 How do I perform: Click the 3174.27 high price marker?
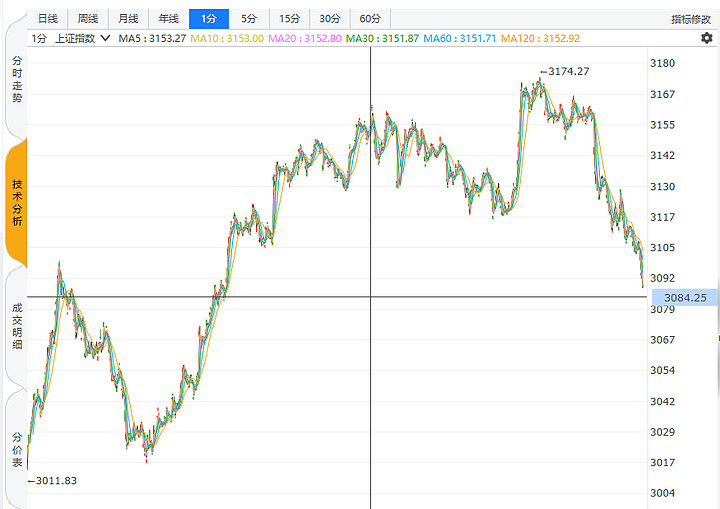point(568,71)
